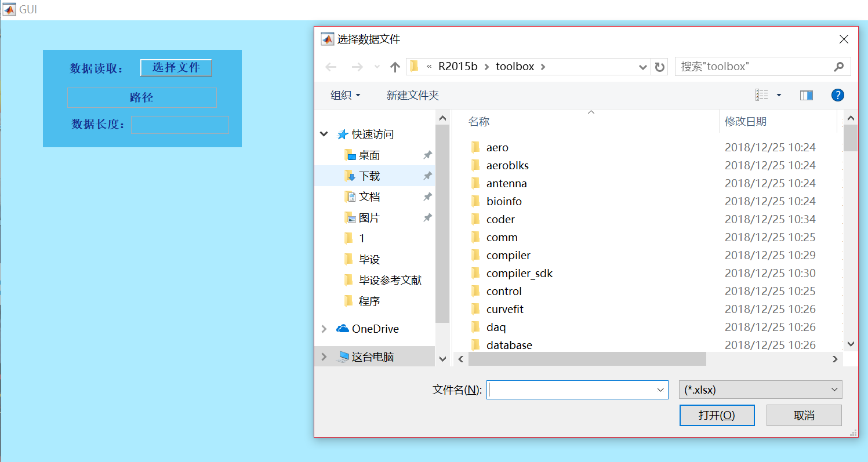Expand the 文件名 history dropdown

pyautogui.click(x=661, y=390)
